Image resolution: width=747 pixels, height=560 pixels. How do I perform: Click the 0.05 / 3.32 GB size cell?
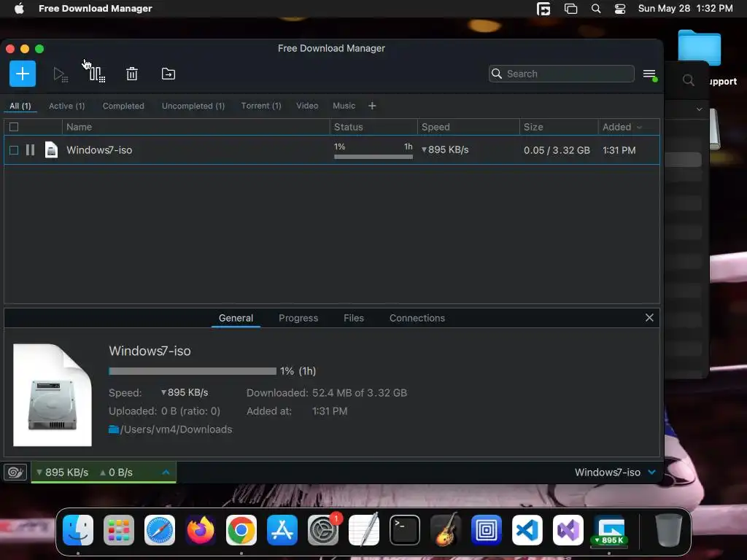coord(557,150)
